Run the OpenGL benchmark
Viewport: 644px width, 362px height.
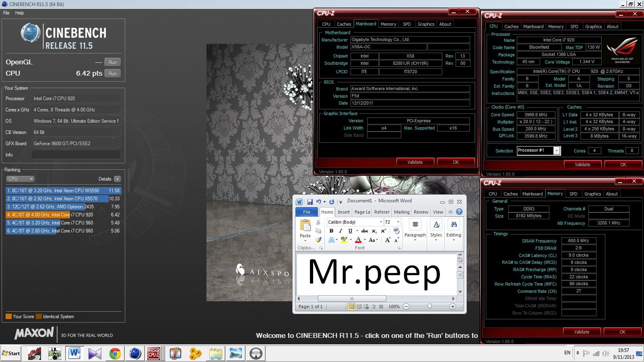[x=113, y=62]
